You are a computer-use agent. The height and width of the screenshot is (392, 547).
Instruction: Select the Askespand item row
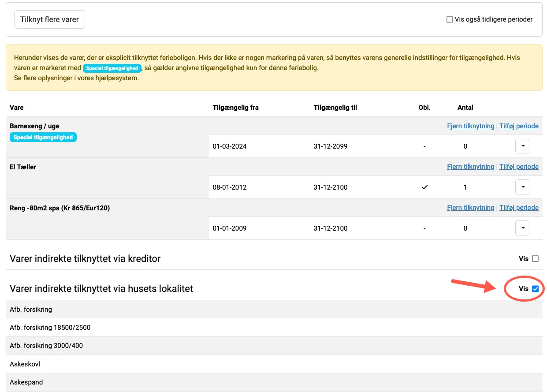[x=26, y=382]
